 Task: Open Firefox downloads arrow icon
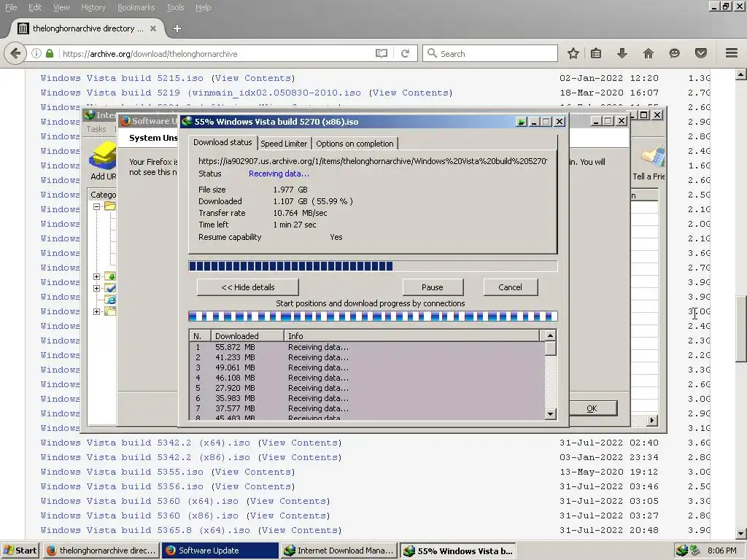tap(622, 53)
